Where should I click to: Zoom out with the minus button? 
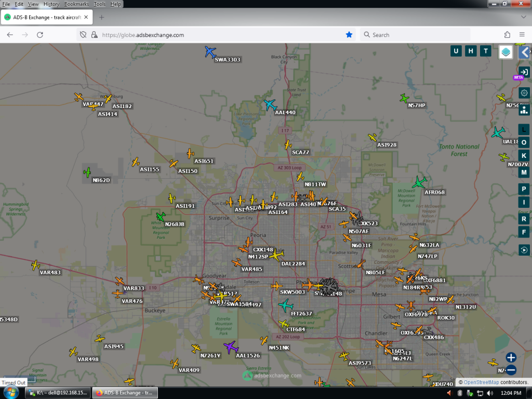(511, 370)
